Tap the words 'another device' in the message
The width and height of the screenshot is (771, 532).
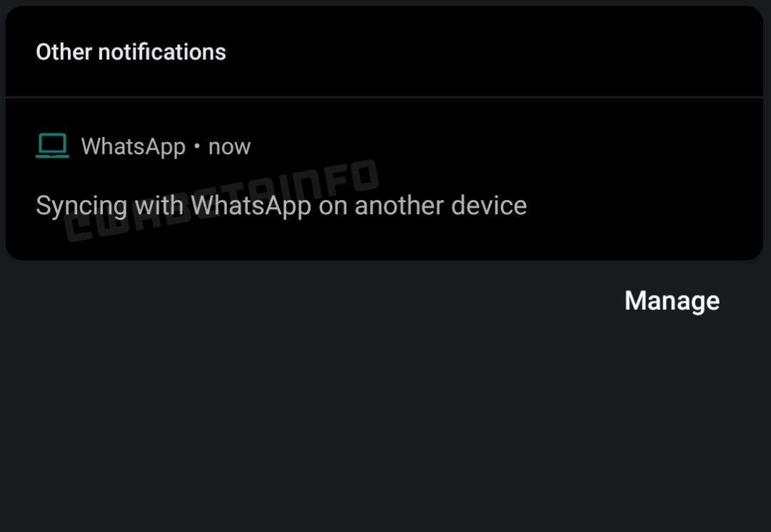440,206
